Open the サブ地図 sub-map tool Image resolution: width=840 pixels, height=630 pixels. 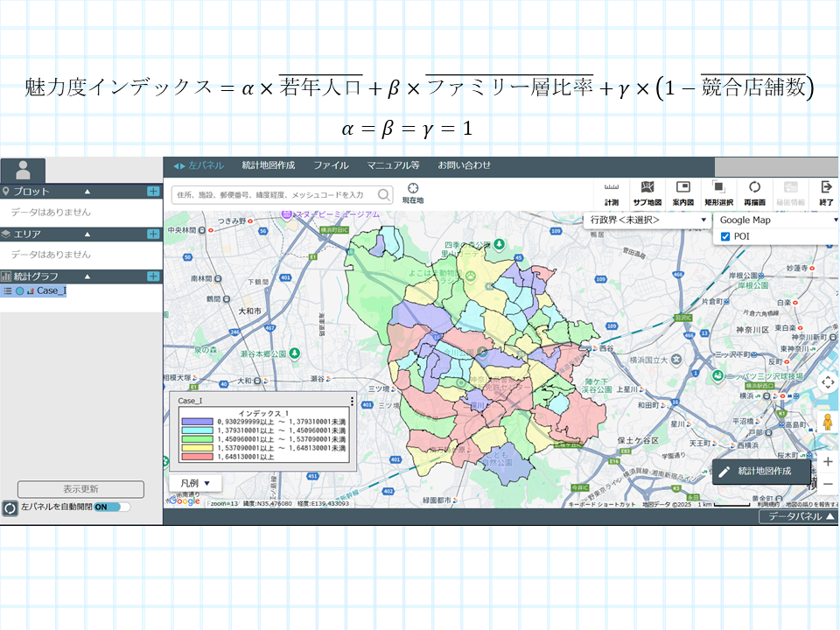click(x=647, y=192)
